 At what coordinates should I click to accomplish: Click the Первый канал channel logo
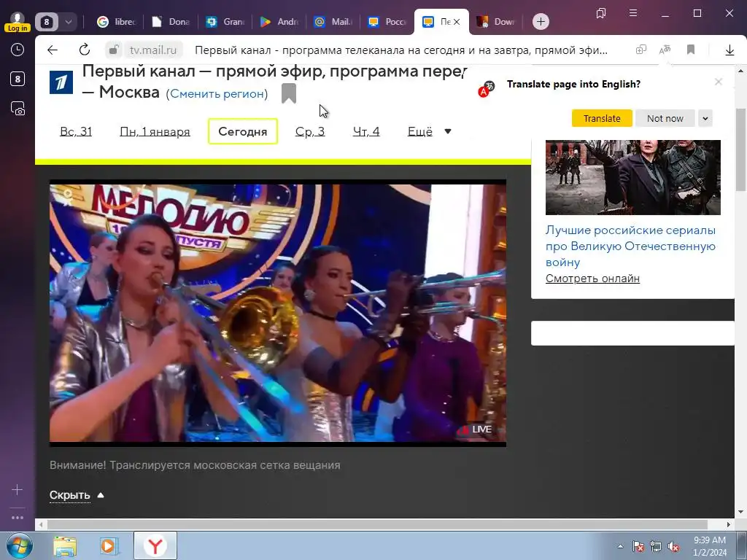pyautogui.click(x=61, y=82)
